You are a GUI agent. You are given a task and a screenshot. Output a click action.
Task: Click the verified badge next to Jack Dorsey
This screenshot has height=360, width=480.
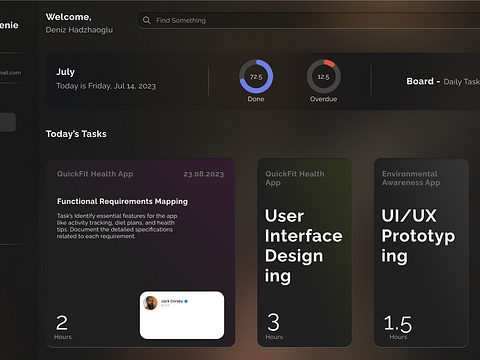tap(186, 301)
